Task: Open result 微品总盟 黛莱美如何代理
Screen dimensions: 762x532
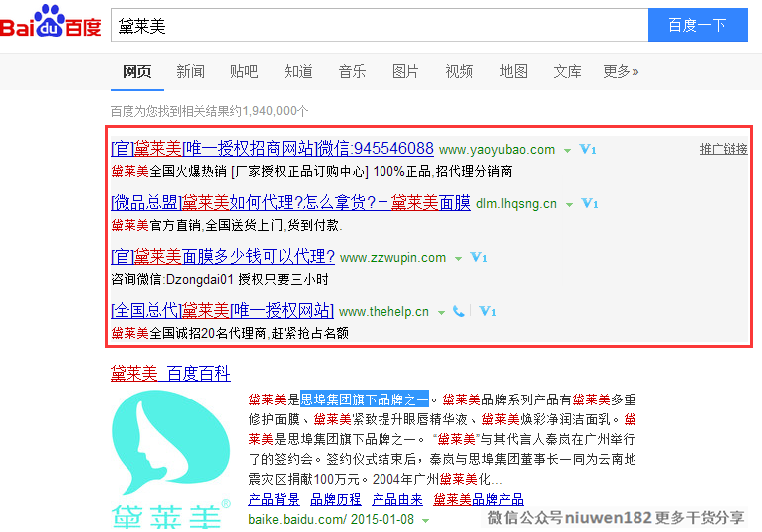Action: point(291,202)
